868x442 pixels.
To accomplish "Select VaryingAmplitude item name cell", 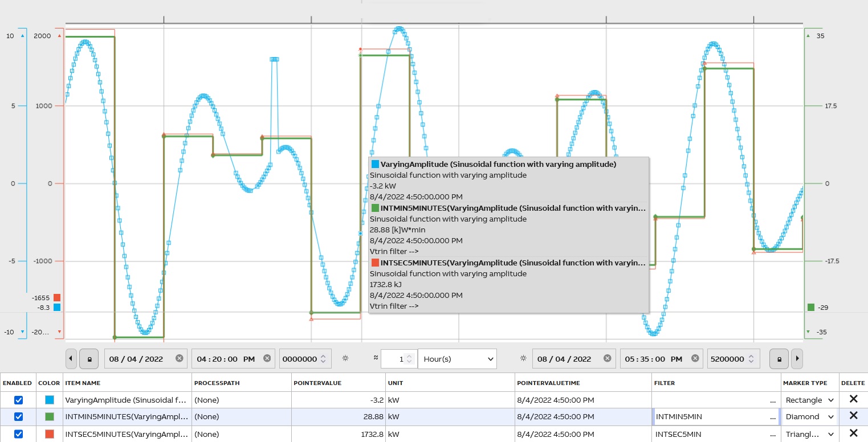I will (127, 400).
